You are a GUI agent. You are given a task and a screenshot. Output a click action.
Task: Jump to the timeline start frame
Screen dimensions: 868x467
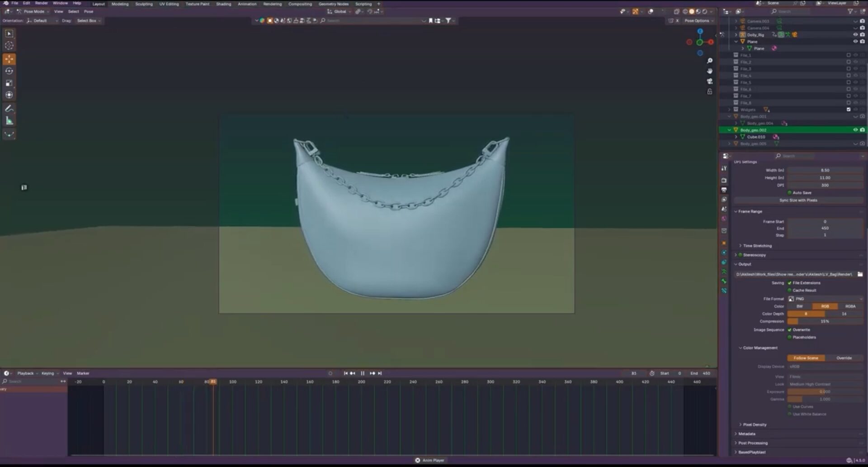click(345, 373)
